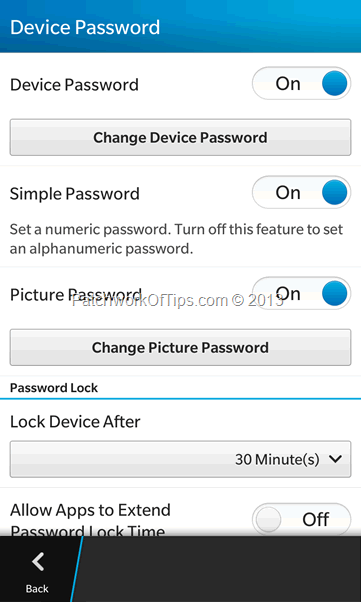Tap the Lock Device After label
Screen dimensions: 361x602
coord(75,422)
